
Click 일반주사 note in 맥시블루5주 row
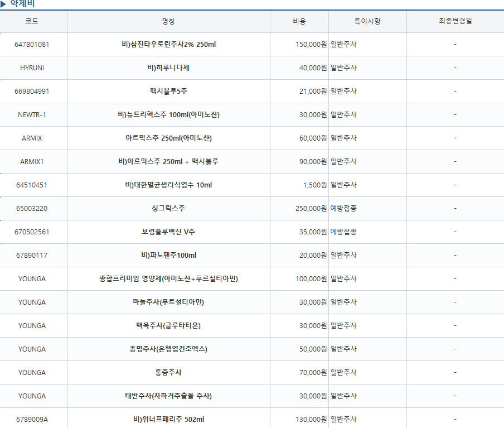343,92
